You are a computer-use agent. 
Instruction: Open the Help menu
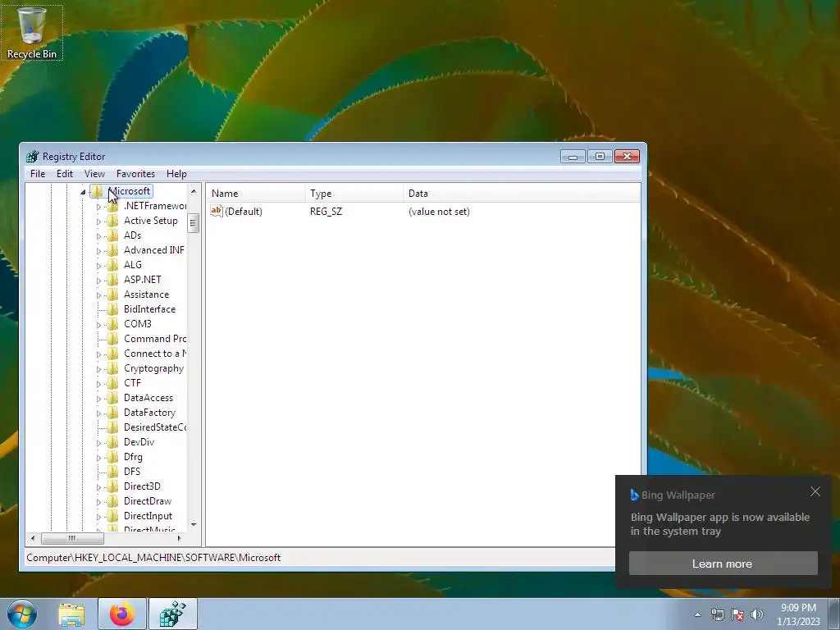pyautogui.click(x=176, y=174)
